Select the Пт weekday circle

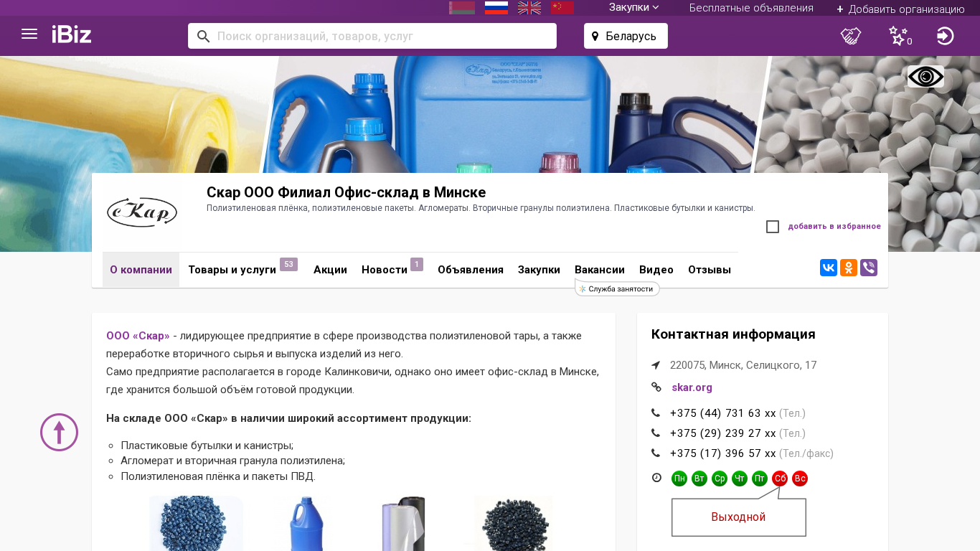[760, 479]
